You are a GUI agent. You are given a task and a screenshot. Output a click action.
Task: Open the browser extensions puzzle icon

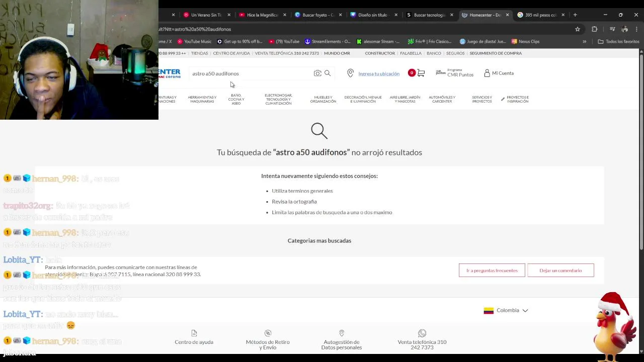[x=594, y=29]
